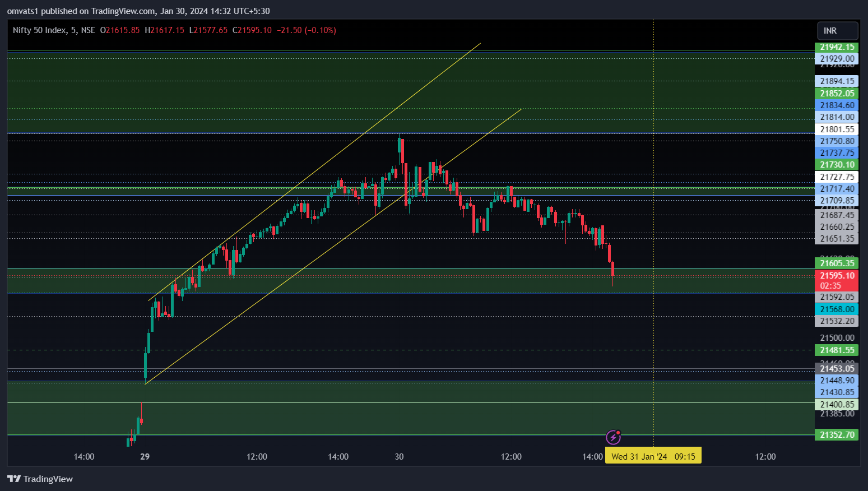The image size is (868, 491).
Task: Click the purple lightning event icon
Action: point(614,437)
